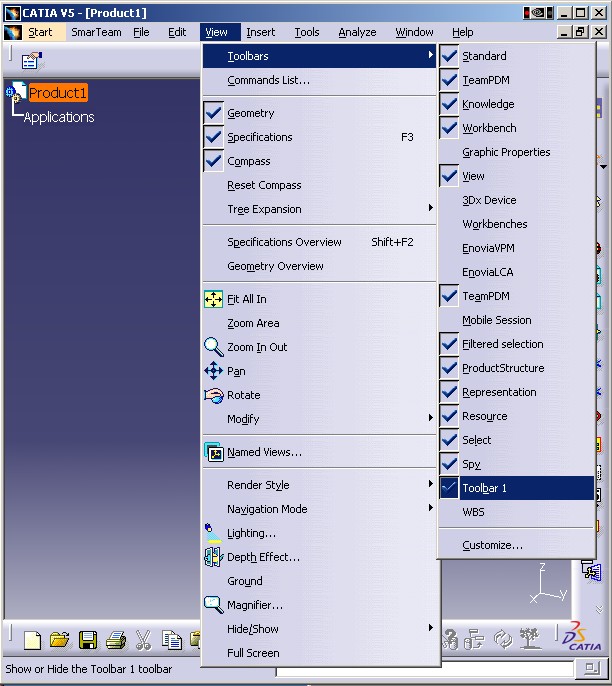The height and width of the screenshot is (686, 612).
Task: Open Named Views menu entry
Action: [320, 452]
